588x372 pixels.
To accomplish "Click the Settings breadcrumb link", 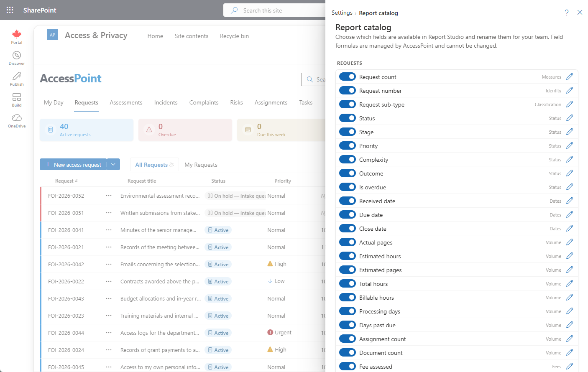I will pos(342,13).
